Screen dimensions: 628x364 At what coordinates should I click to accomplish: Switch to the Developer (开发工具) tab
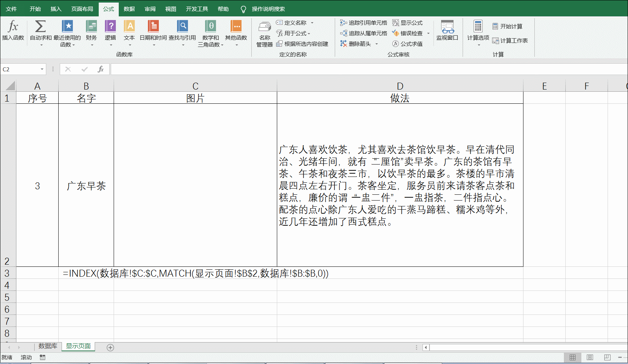(x=197, y=9)
